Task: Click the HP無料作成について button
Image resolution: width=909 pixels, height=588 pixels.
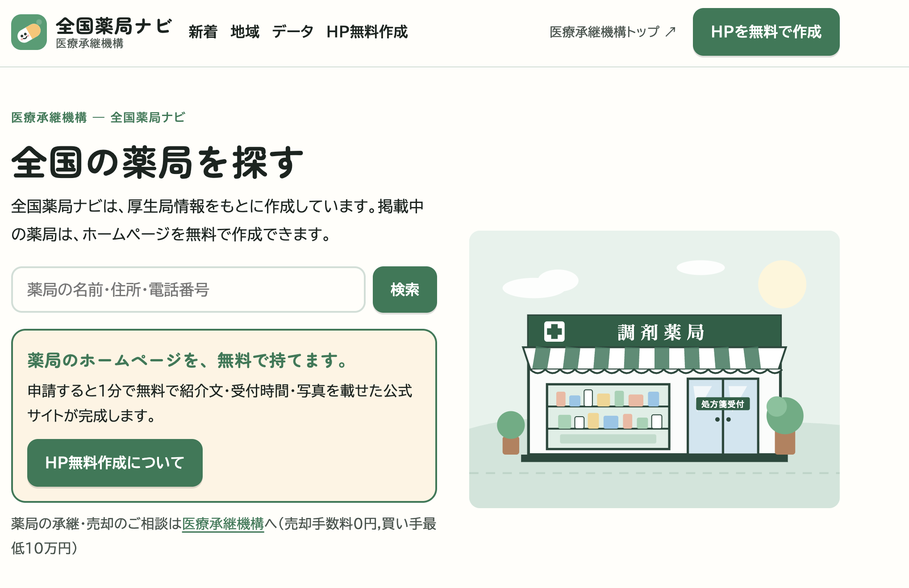Action: coord(115,463)
